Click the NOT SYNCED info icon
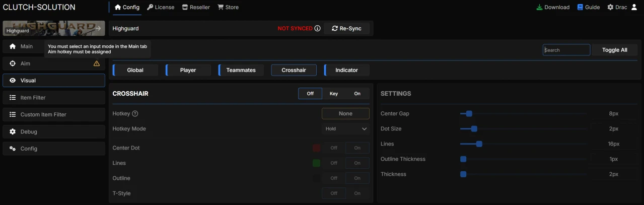This screenshot has height=205, width=644. coord(317,29)
